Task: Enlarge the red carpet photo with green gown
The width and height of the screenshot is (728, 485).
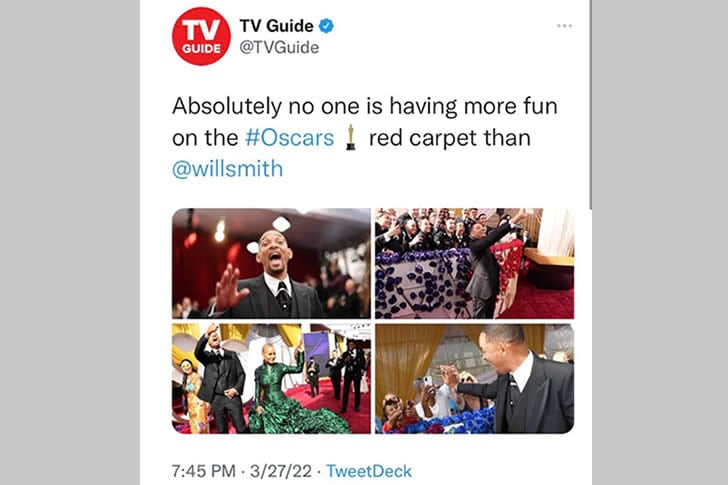Action: [271, 379]
